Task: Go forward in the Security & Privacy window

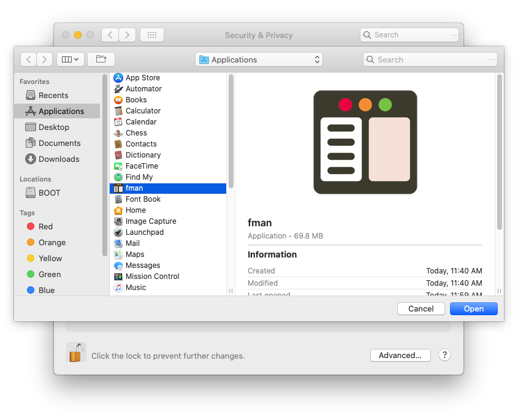Action: click(127, 35)
